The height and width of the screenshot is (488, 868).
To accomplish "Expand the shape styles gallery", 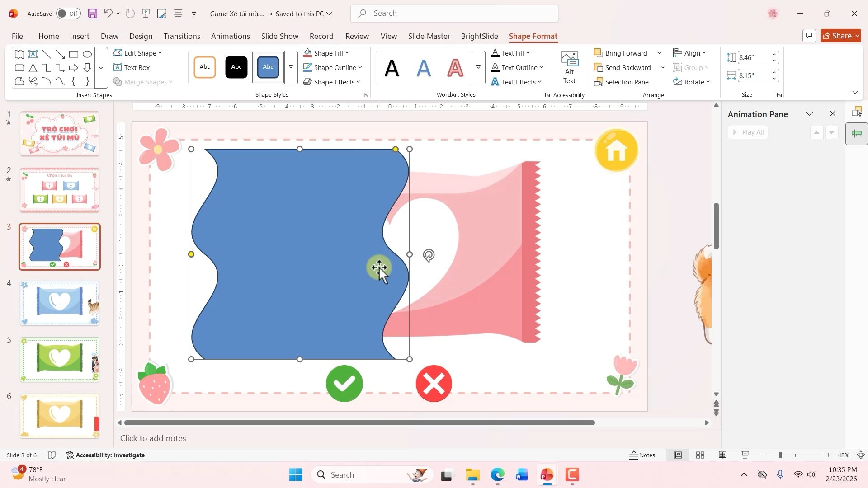I will tap(291, 67).
